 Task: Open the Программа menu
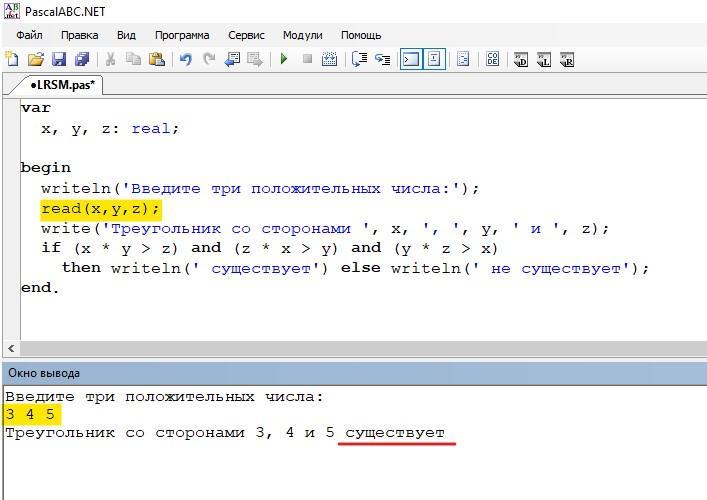[182, 35]
